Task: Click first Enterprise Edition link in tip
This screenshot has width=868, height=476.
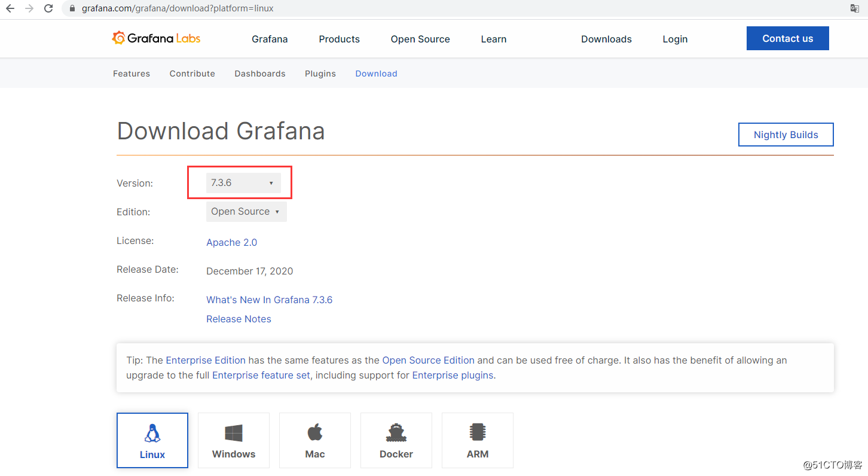Action: (206, 360)
